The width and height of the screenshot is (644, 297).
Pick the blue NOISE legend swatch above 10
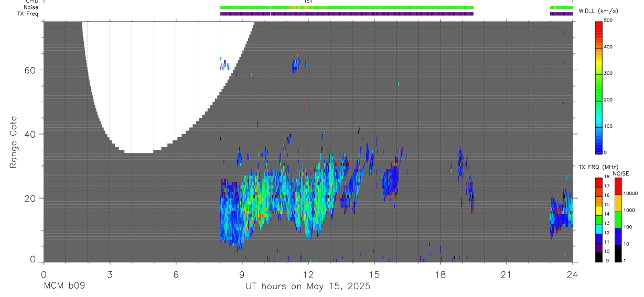618,237
